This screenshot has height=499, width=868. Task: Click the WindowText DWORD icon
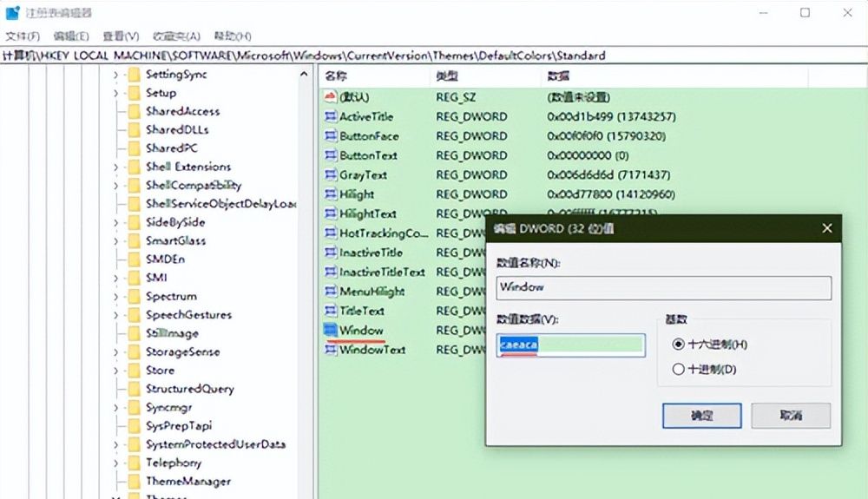331,349
